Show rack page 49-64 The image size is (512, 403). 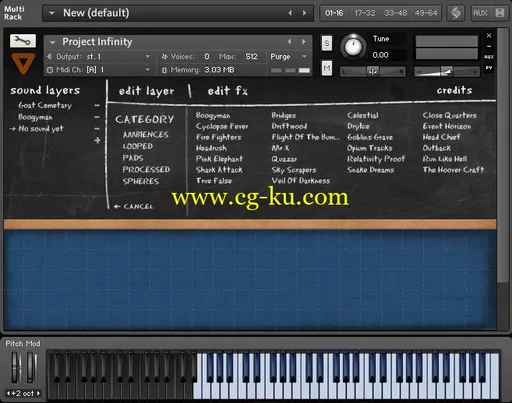point(426,13)
